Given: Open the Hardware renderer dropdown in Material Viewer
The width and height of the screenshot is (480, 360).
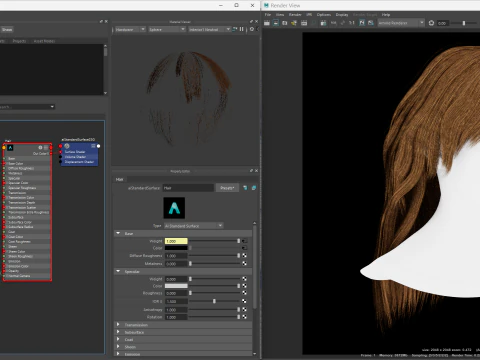Looking at the screenshot, I should pyautogui.click(x=130, y=30).
